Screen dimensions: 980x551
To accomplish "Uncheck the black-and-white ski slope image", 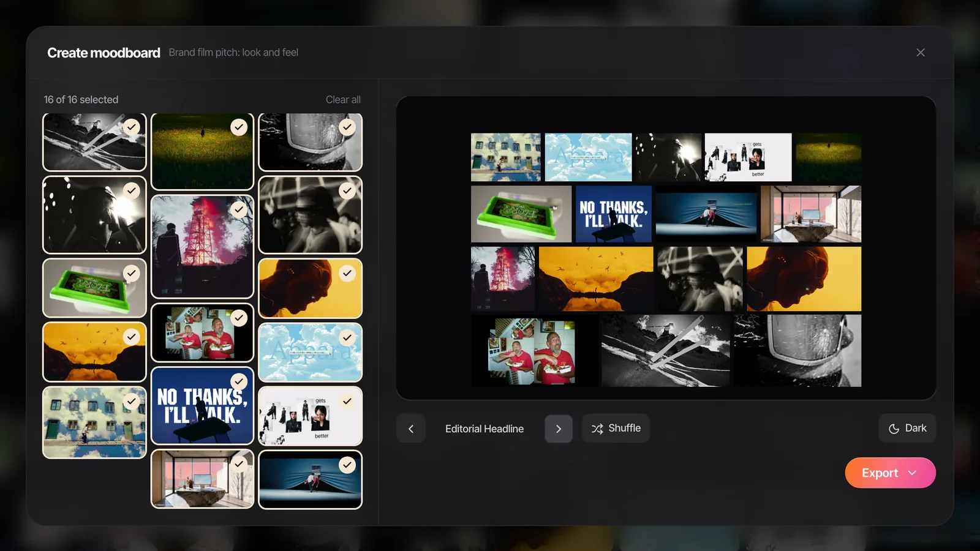I will click(x=131, y=127).
